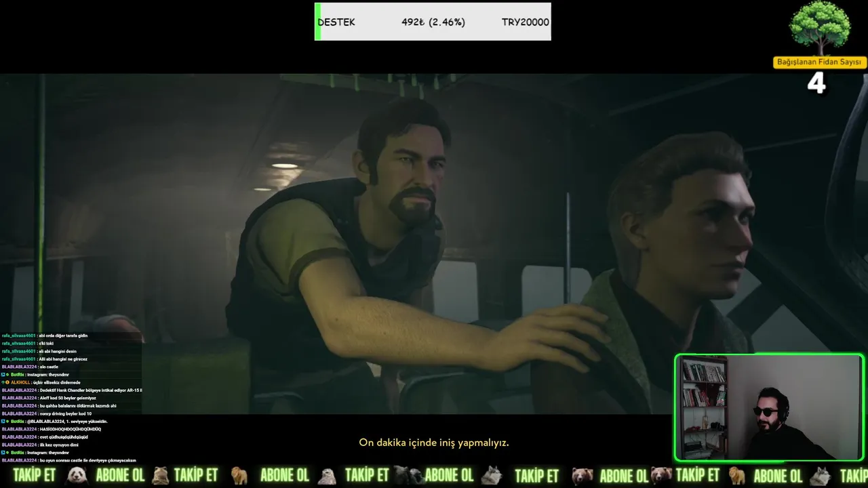Click chat message 'Alli abi hangisi ne girecez'
This screenshot has width=868, height=488.
pos(63,359)
